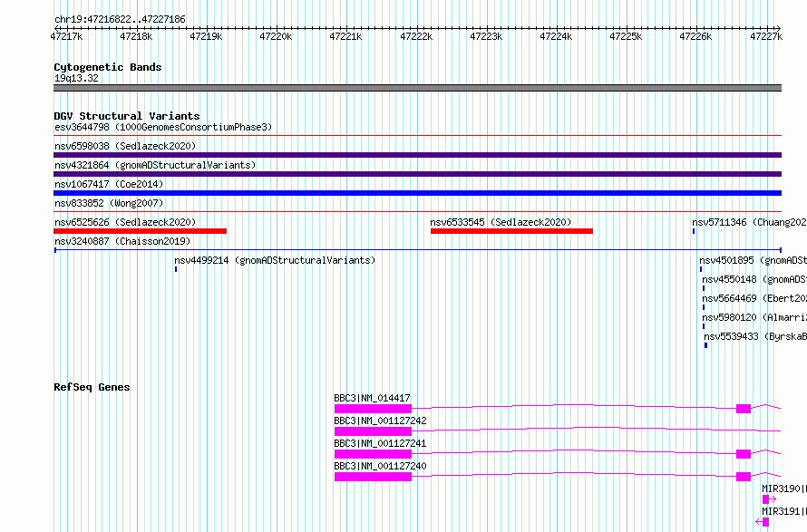The image size is (807, 532).
Task: Click the chr19:47216822..47227186 coordinate label
Action: 120,19
